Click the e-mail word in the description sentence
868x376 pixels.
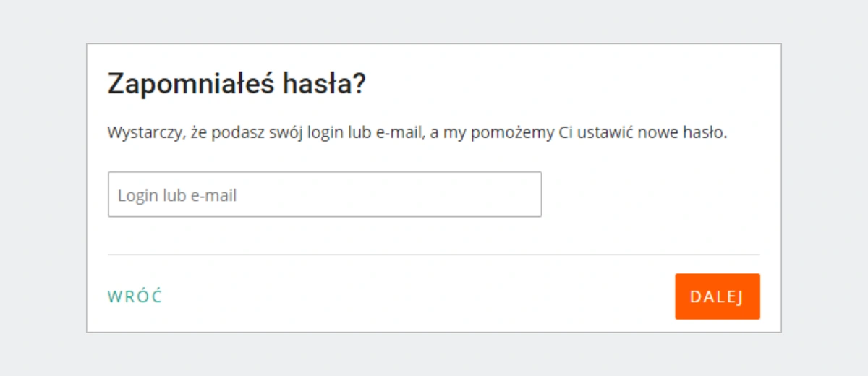pos(400,134)
